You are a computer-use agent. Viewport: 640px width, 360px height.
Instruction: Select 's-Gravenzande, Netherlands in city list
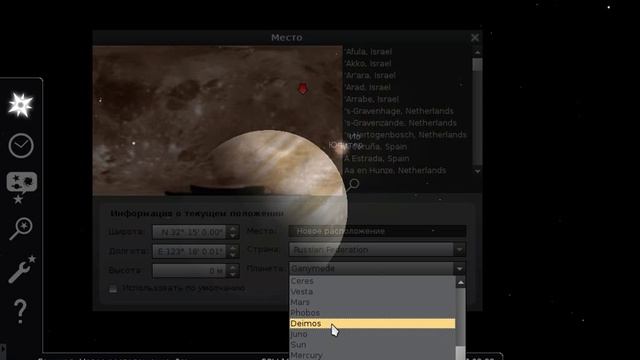click(400, 123)
